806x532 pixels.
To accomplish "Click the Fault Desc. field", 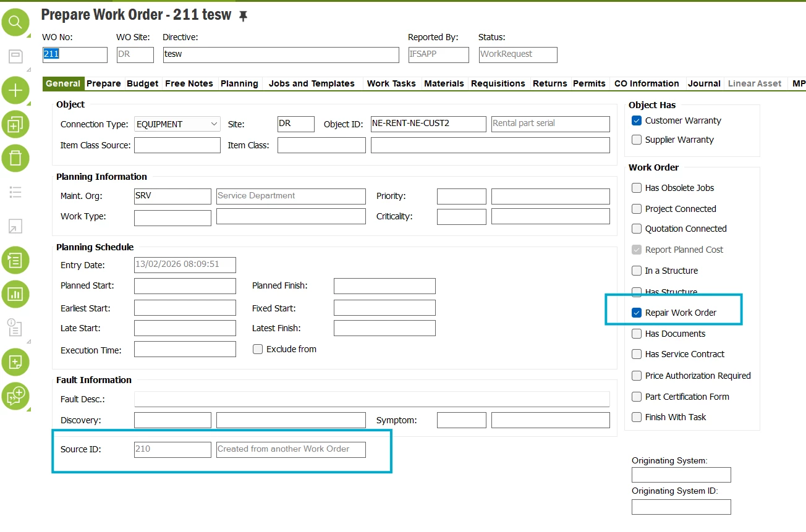I will click(x=372, y=399).
